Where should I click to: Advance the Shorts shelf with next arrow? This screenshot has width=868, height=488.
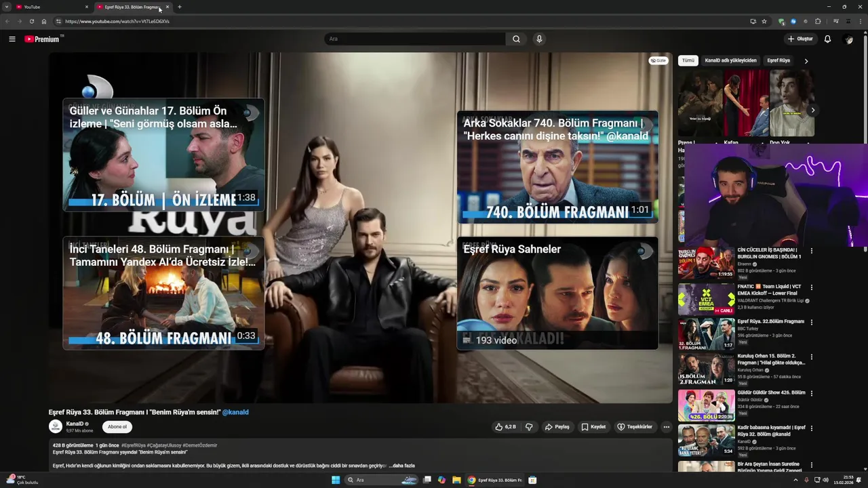812,110
